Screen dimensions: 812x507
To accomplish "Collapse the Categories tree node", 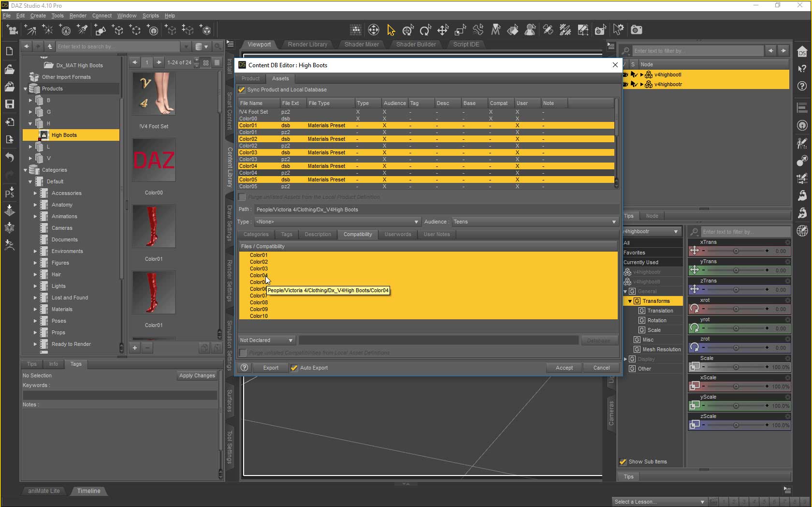I will point(26,170).
